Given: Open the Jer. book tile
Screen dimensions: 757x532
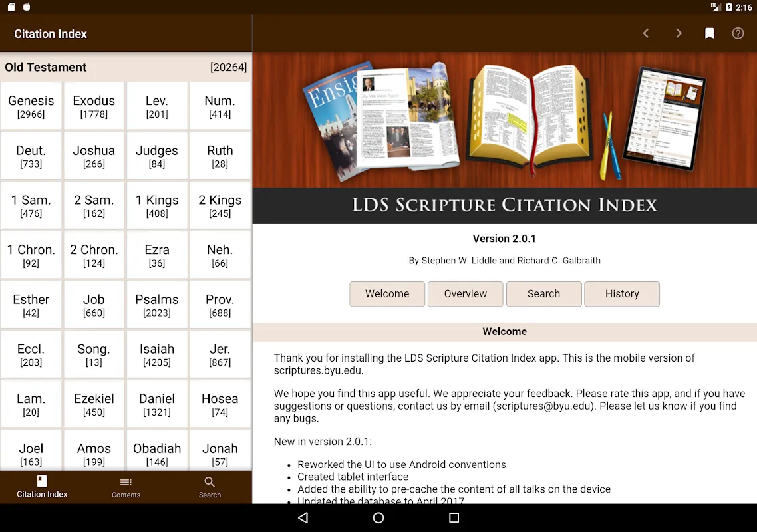Looking at the screenshot, I should 220,355.
